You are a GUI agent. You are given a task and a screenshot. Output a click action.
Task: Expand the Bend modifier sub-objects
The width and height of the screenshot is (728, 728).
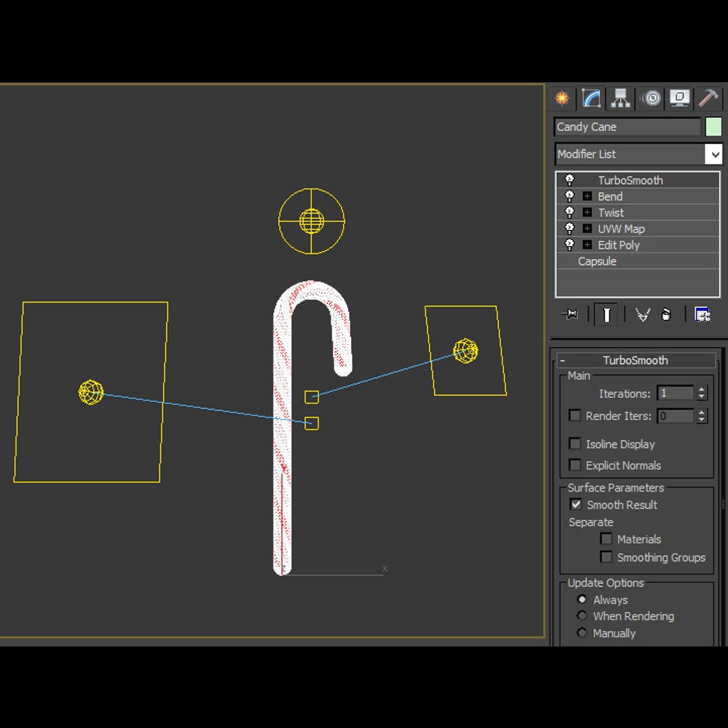(587, 196)
